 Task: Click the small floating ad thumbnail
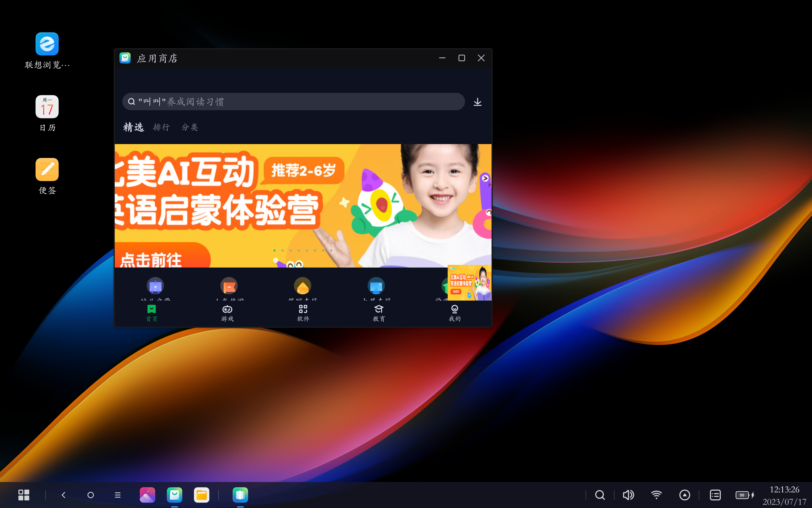[469, 283]
